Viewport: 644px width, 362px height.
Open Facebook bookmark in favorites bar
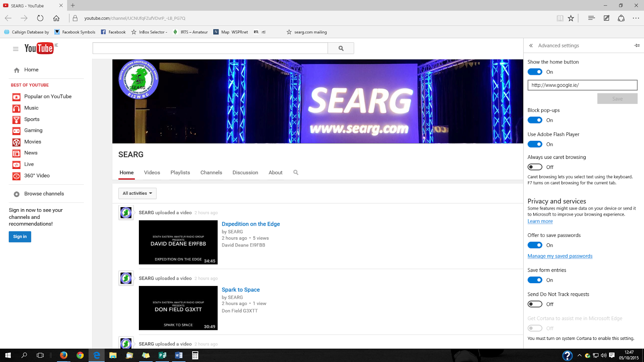113,32
